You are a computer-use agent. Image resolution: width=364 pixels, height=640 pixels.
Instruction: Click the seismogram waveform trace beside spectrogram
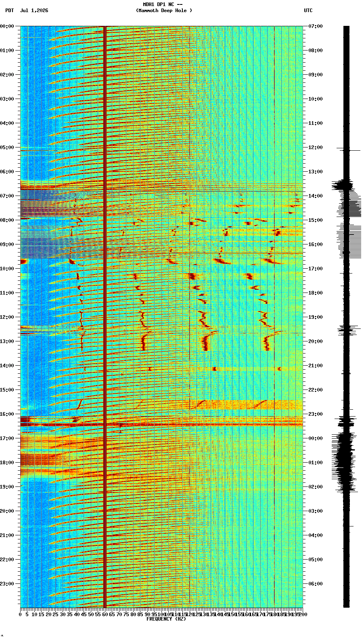346,317
